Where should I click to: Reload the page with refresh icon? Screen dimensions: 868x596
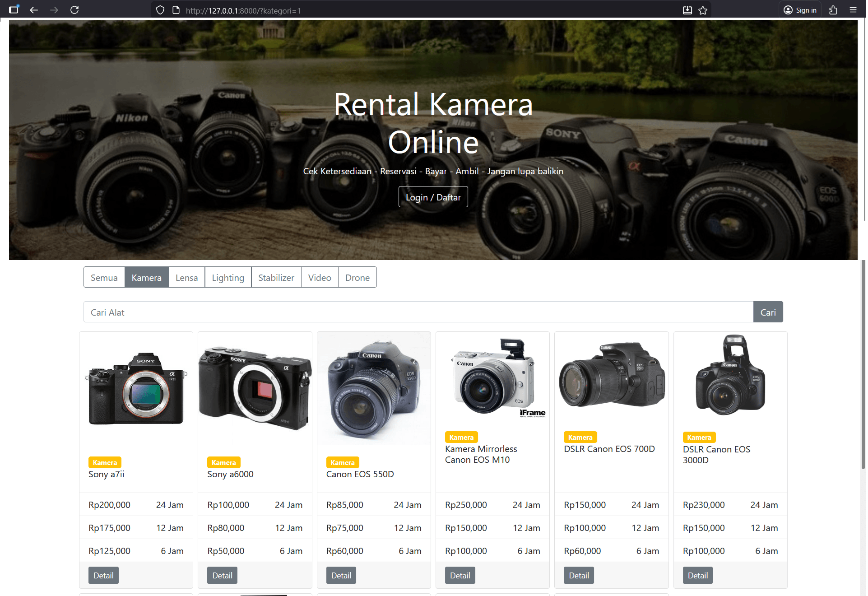(74, 10)
